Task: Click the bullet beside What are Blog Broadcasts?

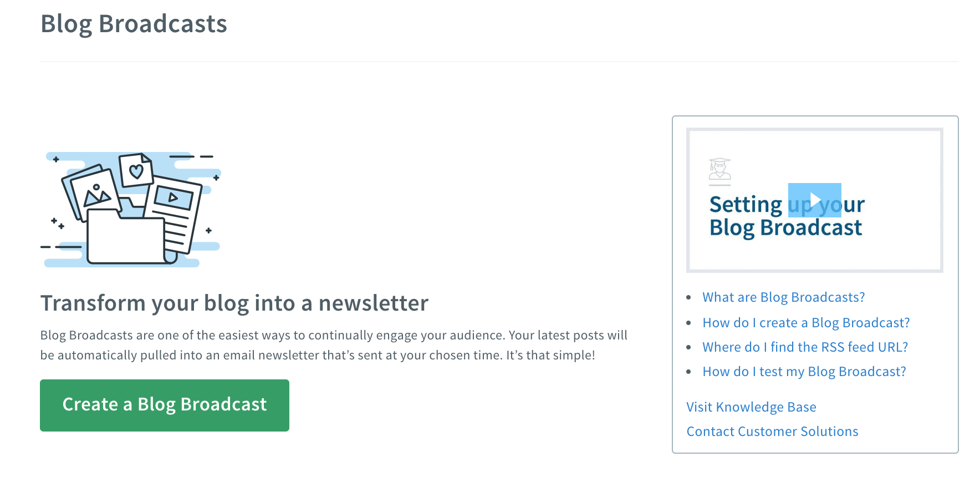Action: pos(688,298)
